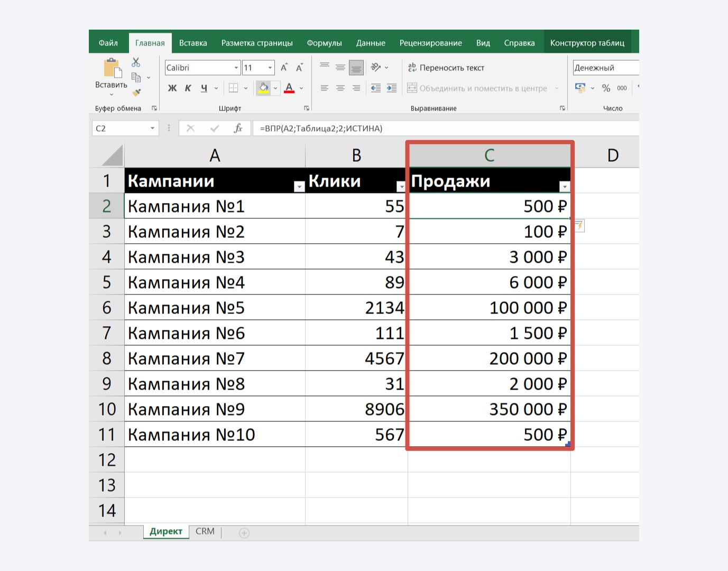Apply thousands separator 000 format
Image resolution: width=728 pixels, height=571 pixels.
pyautogui.click(x=622, y=88)
